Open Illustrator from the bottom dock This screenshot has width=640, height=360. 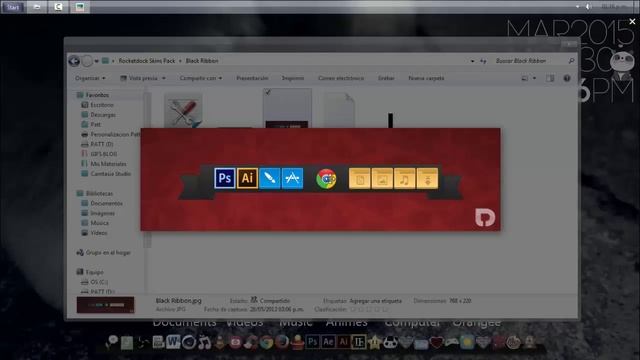[x=343, y=342]
